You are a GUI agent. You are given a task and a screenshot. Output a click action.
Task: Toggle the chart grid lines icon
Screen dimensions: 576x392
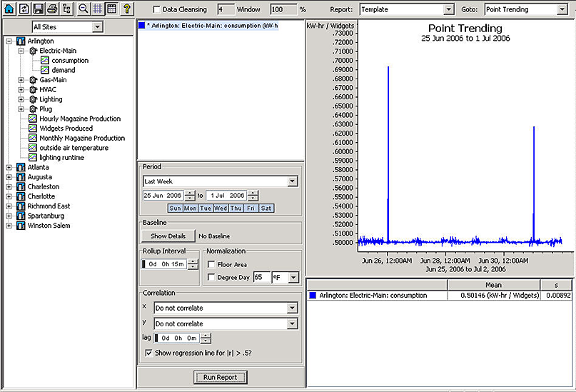tap(97, 9)
